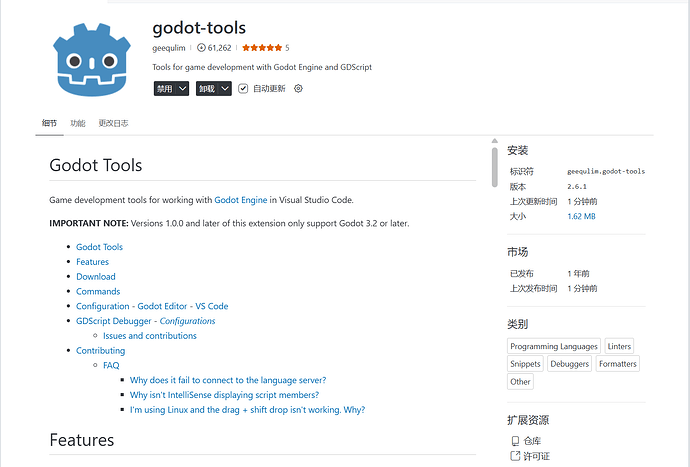Expand the 卸载 uninstall dropdown arrow
Image resolution: width=690 pixels, height=467 pixels.
[x=225, y=88]
